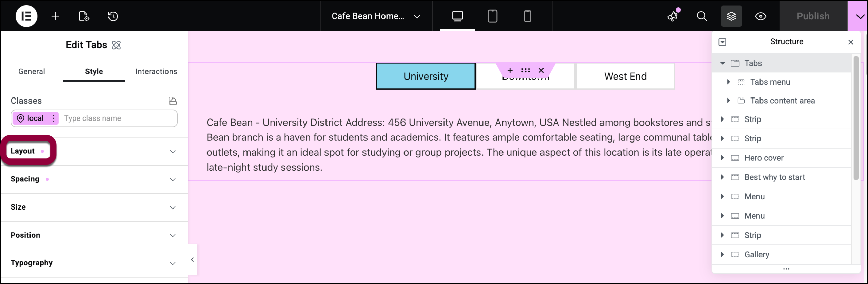The height and width of the screenshot is (284, 868).
Task: Toggle preview mode eye icon
Action: tap(761, 16)
